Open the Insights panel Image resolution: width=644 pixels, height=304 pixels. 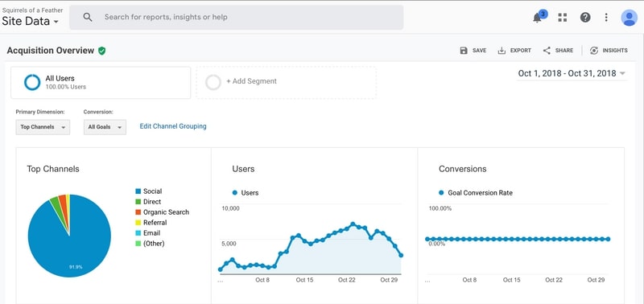[609, 51]
